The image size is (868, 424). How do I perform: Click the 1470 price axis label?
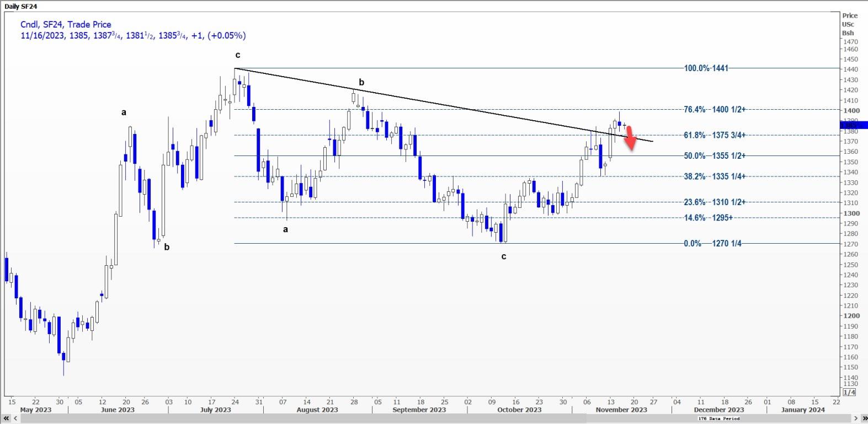pos(850,41)
